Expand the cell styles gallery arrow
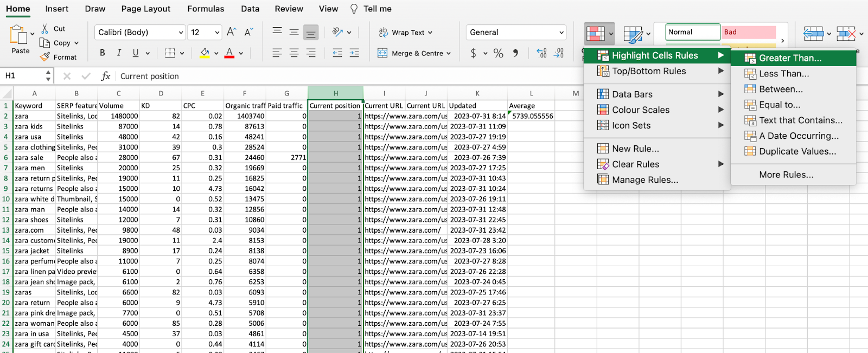This screenshot has height=353, width=868. coord(782,41)
